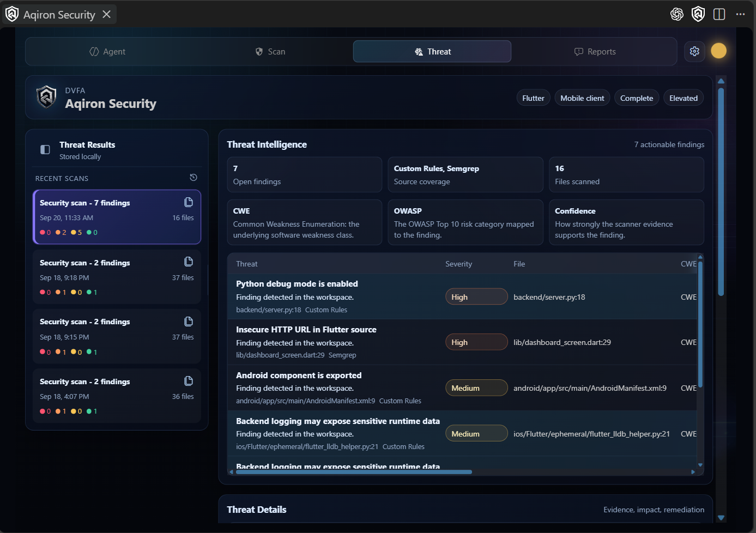Toggle the Threat Results sidebar panel icon
The image size is (756, 533).
click(x=45, y=149)
